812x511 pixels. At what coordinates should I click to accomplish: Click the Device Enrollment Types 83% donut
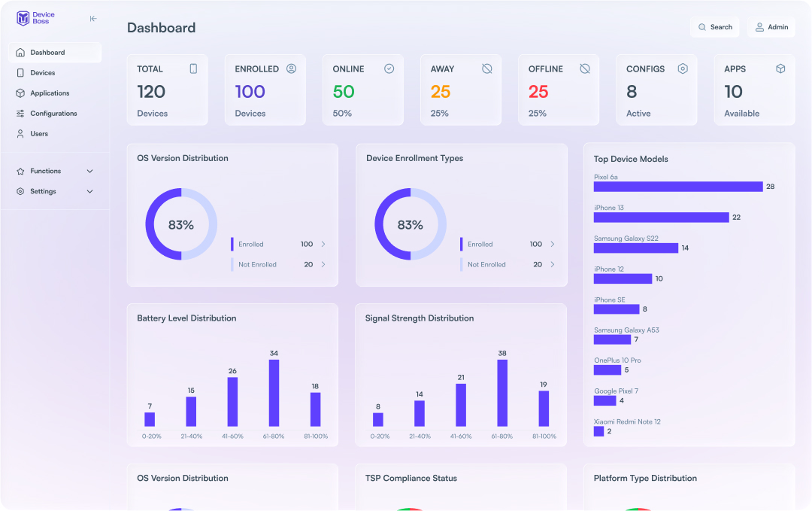click(411, 224)
